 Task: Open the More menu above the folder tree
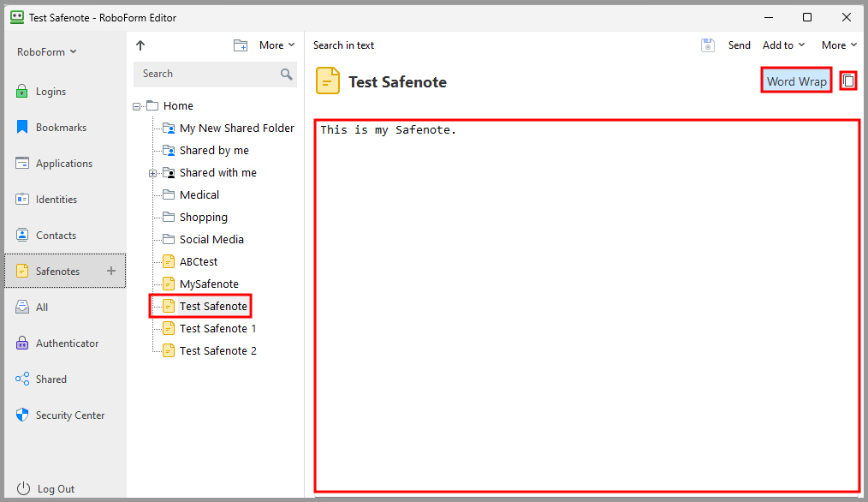click(x=276, y=45)
